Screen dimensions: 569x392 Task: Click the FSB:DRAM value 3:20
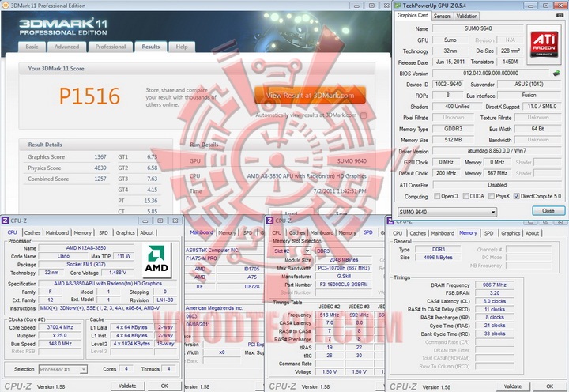point(494,293)
